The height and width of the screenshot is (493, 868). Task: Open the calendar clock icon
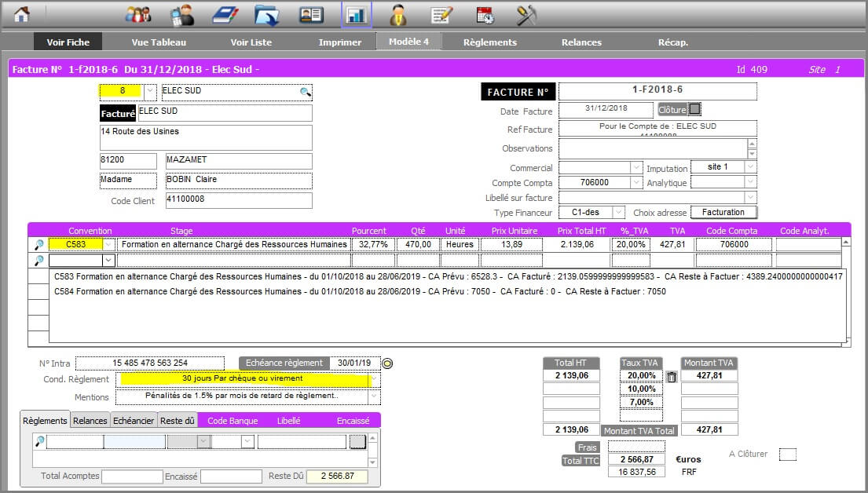click(x=485, y=14)
